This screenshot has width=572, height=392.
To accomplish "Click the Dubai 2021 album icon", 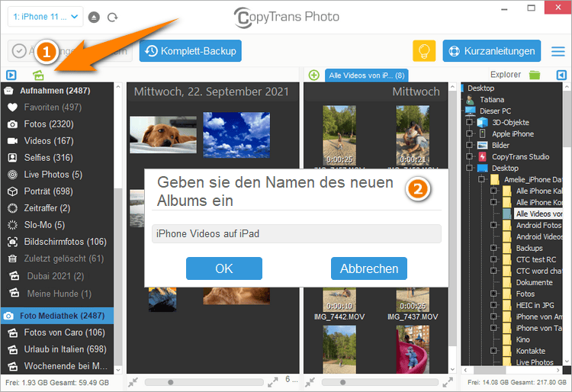I will [x=14, y=275].
